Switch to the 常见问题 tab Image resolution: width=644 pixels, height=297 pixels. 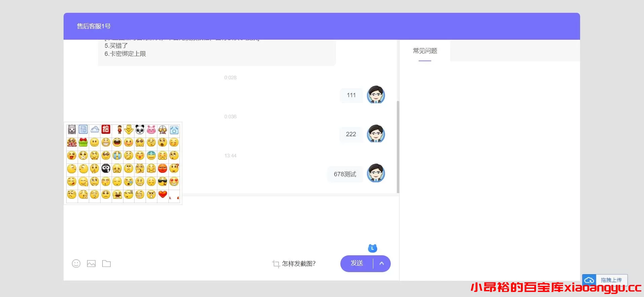point(425,51)
